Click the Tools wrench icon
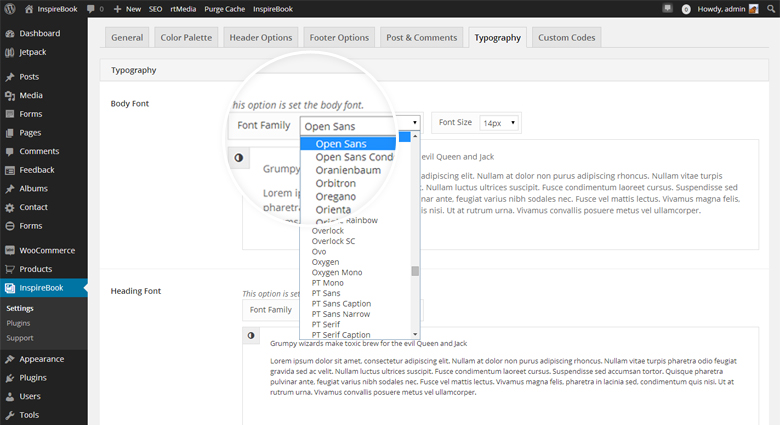The width and height of the screenshot is (780, 425). (x=9, y=415)
